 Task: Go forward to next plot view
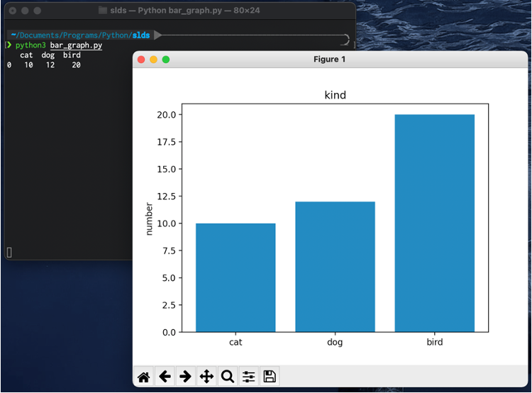point(185,377)
